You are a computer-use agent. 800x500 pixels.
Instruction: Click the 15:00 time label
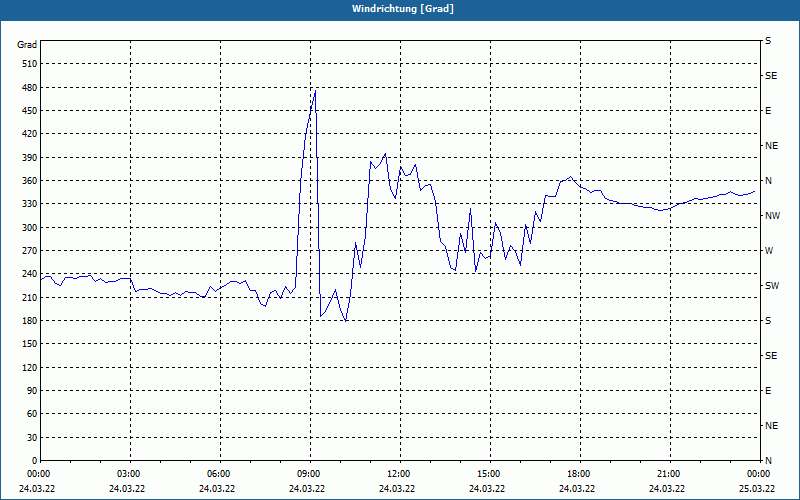coord(489,474)
